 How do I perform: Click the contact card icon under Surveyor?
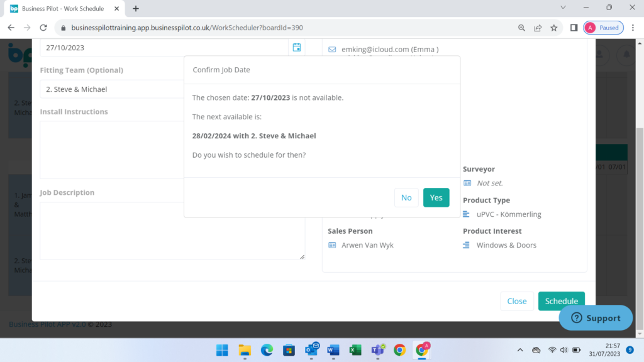[466, 183]
